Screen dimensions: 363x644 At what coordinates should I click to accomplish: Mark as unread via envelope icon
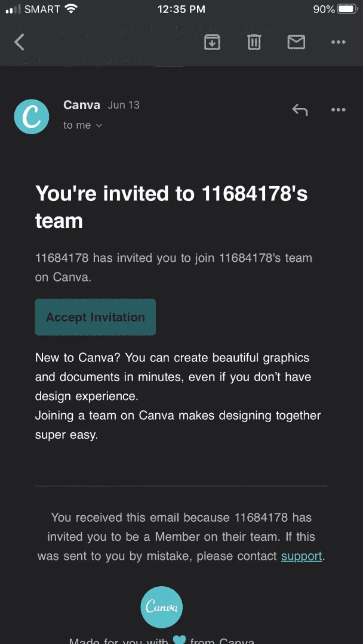[296, 42]
